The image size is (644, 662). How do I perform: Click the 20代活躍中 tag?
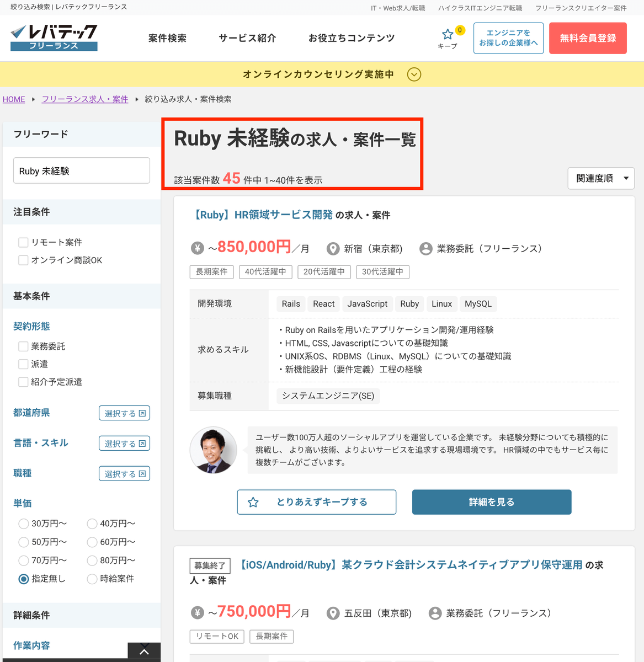coord(324,271)
